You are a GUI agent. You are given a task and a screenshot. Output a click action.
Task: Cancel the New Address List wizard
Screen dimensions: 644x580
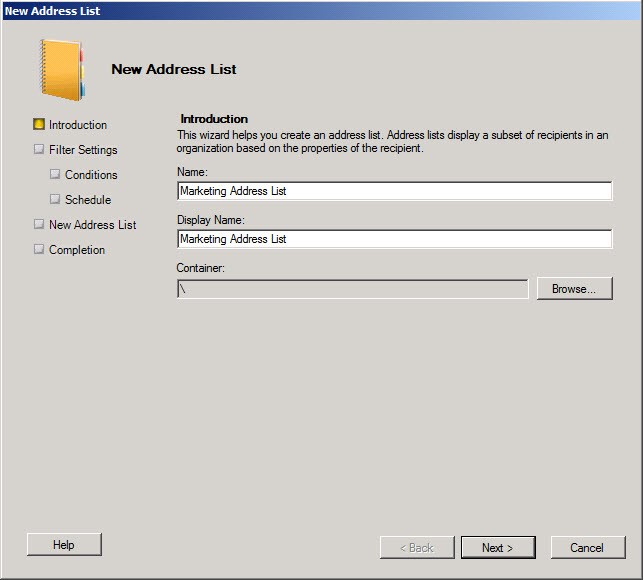[588, 547]
